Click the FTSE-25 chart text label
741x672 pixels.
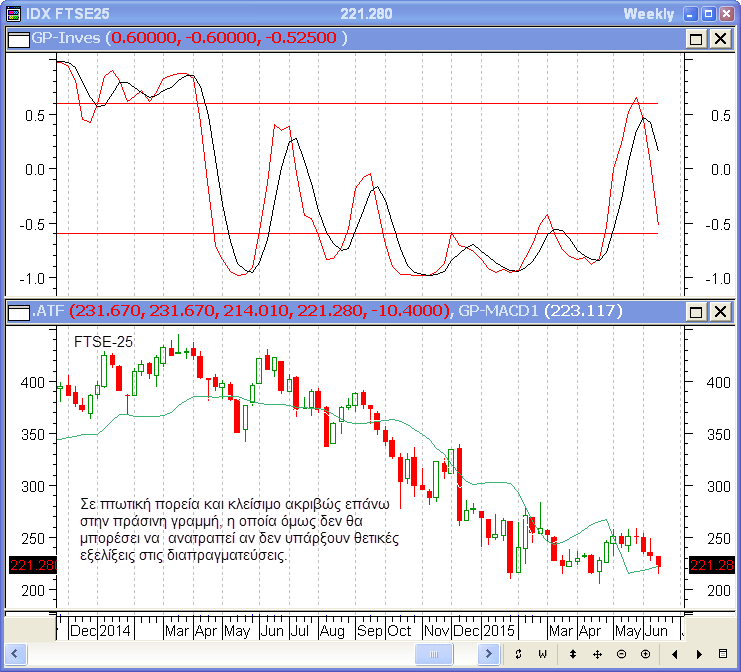pos(103,342)
